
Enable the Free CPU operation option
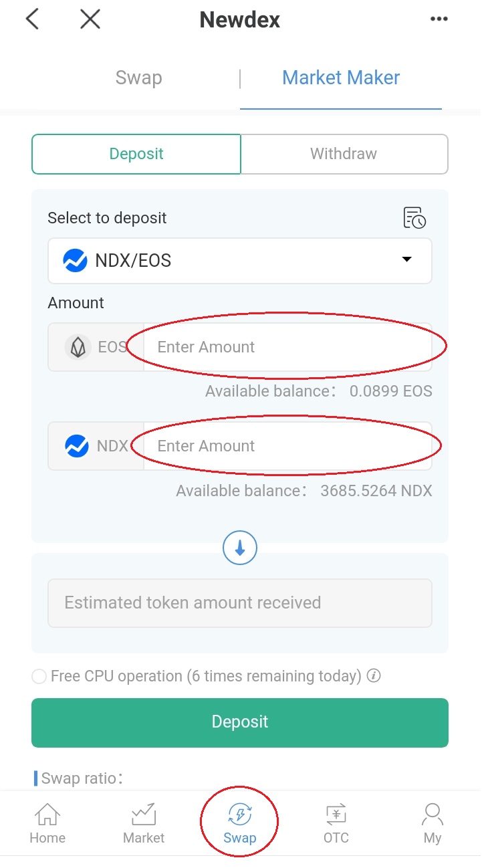point(39,677)
